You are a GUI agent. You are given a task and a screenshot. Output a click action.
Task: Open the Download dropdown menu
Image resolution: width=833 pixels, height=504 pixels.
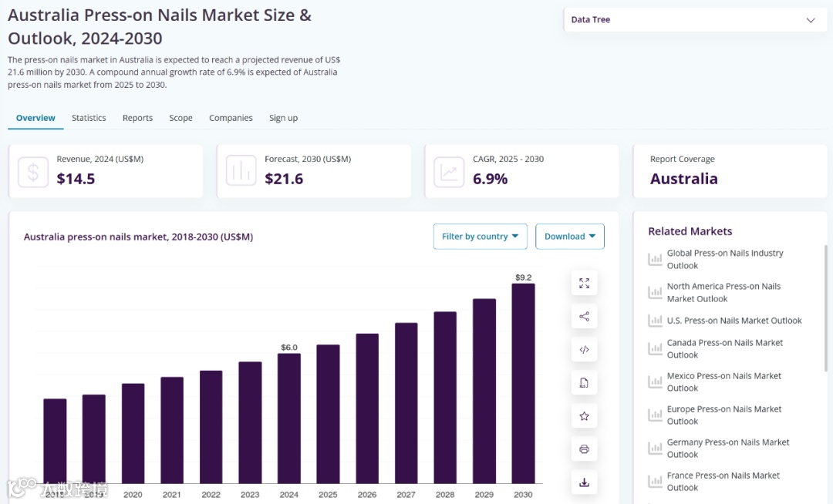coord(569,237)
